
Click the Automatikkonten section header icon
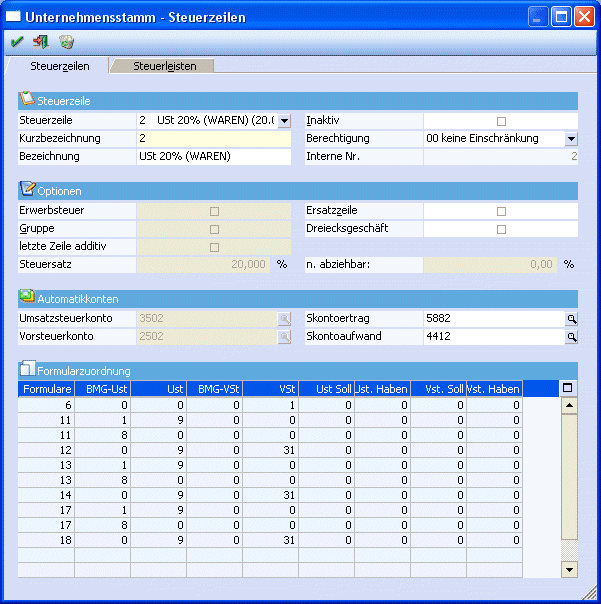[x=27, y=297]
